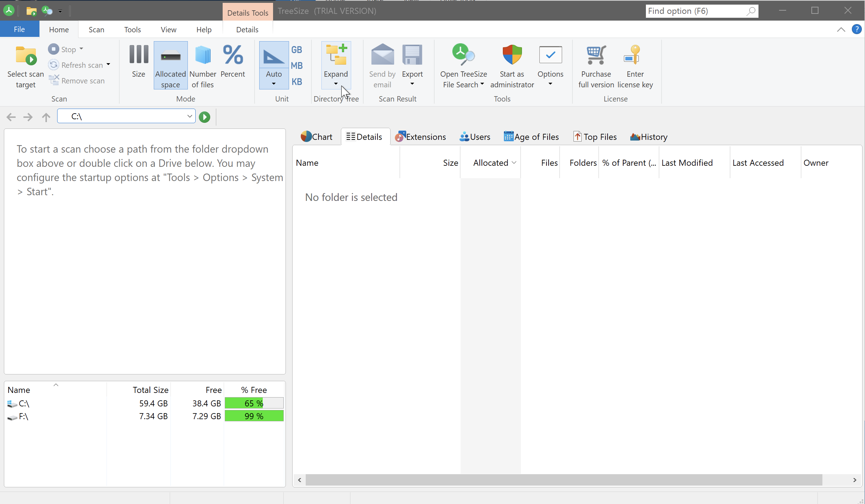This screenshot has height=504, width=865.
Task: Collapse the ribbon with the chevron
Action: [x=841, y=29]
